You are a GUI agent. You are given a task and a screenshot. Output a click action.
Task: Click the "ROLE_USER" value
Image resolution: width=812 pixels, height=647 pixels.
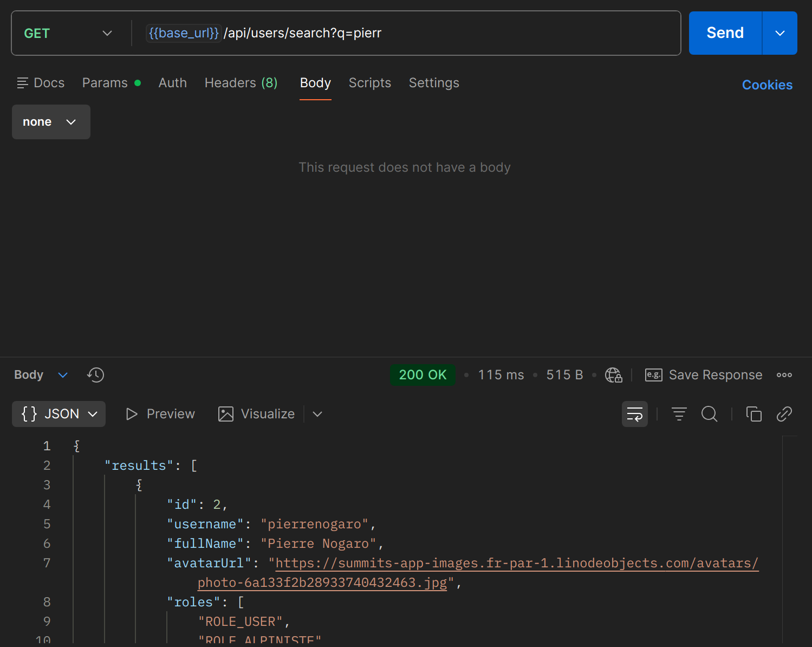point(241,622)
